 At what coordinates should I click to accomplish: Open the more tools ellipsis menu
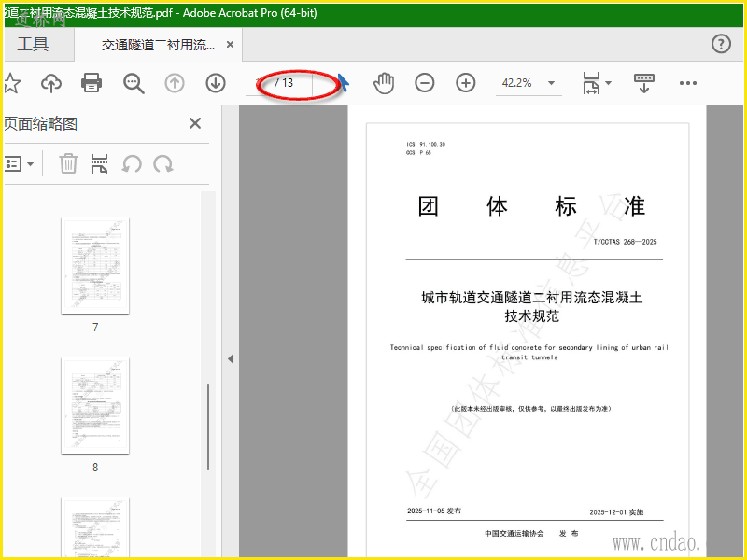688,83
